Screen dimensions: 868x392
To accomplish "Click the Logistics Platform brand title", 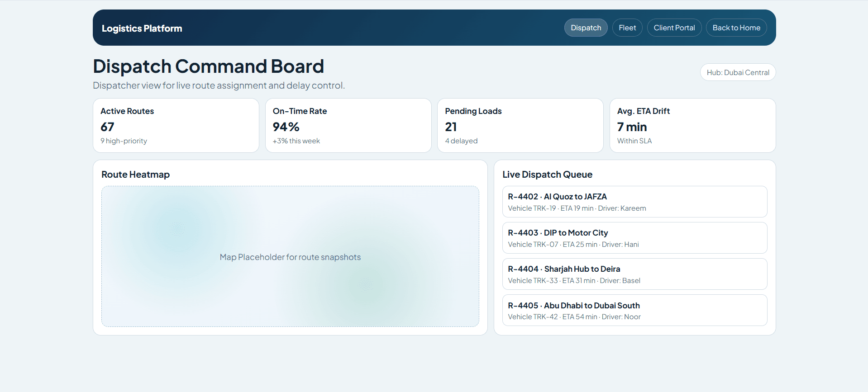I will pos(142,28).
